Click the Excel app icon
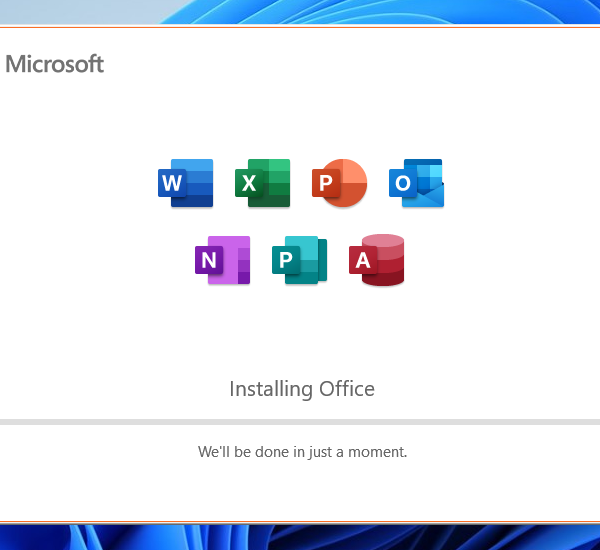 coord(262,183)
